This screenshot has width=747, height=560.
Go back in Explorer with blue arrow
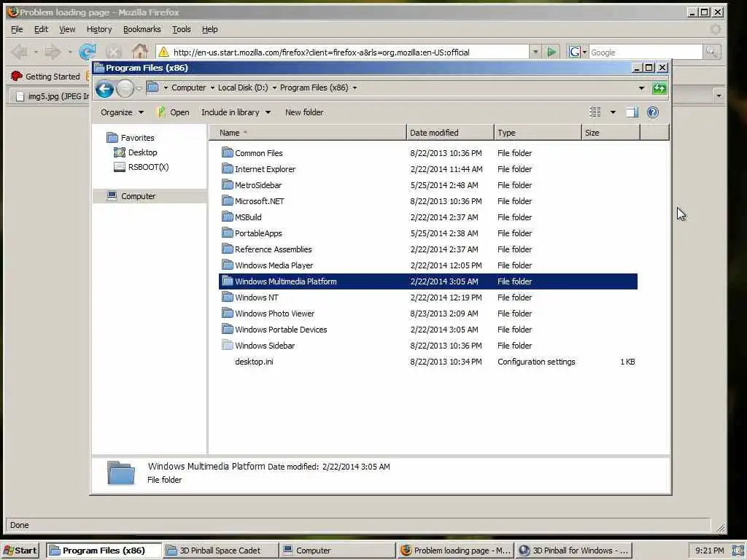[x=104, y=88]
